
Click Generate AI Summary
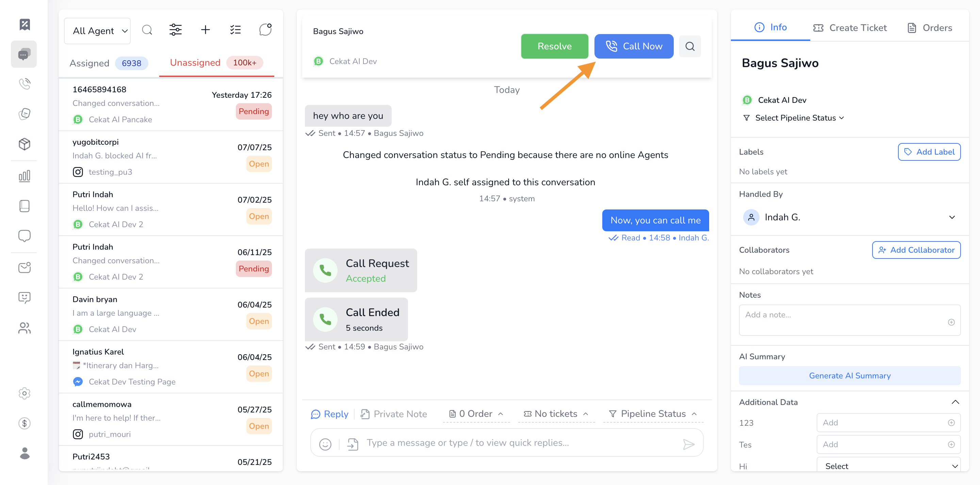click(x=850, y=376)
